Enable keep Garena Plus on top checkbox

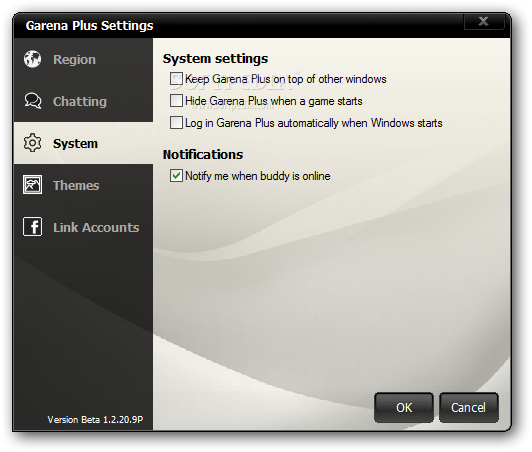176,79
